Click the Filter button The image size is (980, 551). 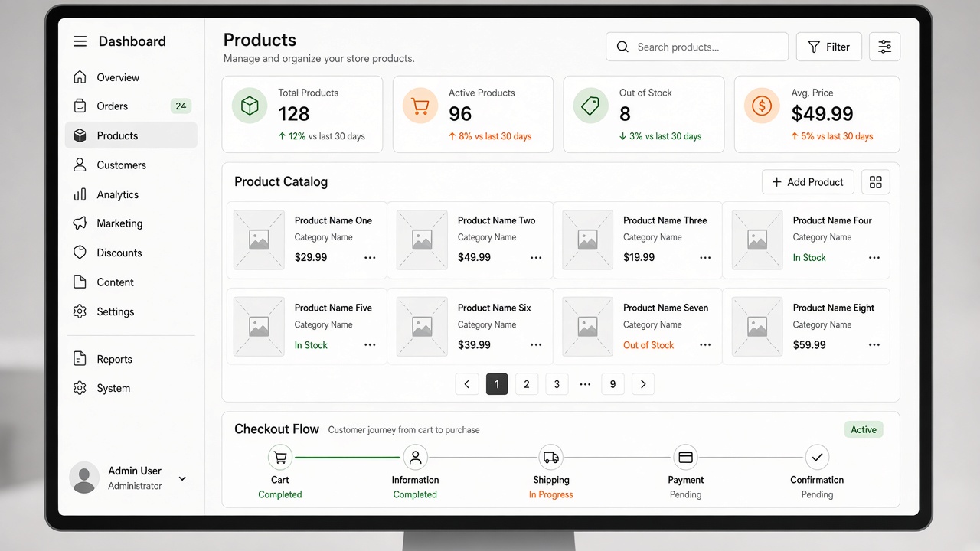[829, 47]
